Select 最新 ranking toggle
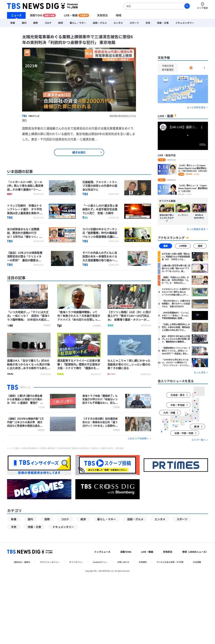Image resolution: width=215 pixels, height=644 pixels. [165, 246]
